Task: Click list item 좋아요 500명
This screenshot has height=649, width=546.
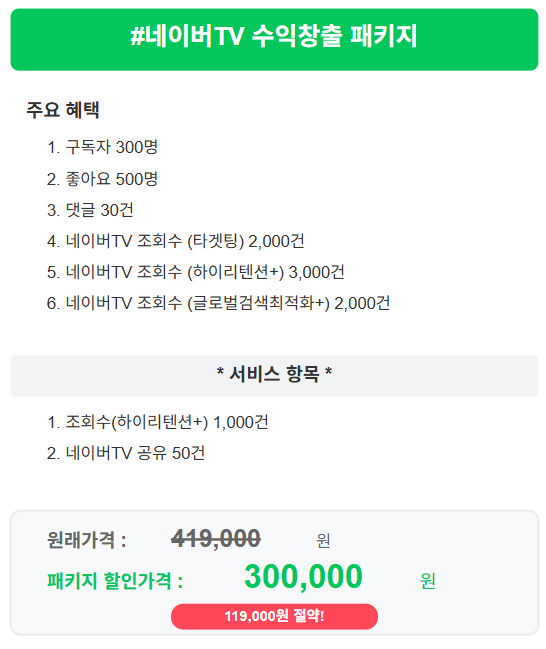Action: pos(102,179)
